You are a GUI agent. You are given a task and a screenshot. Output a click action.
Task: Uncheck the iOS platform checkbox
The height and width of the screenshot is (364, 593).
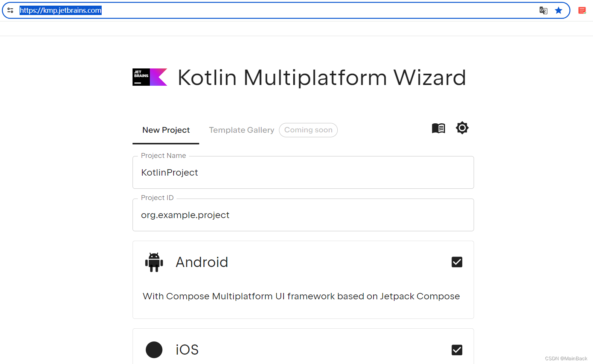coord(457,350)
